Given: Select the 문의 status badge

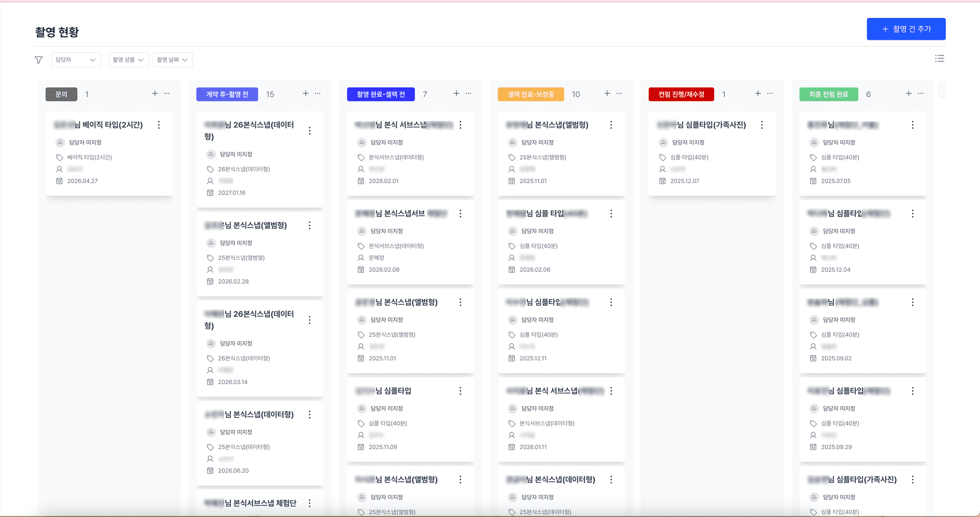Looking at the screenshot, I should [x=61, y=94].
